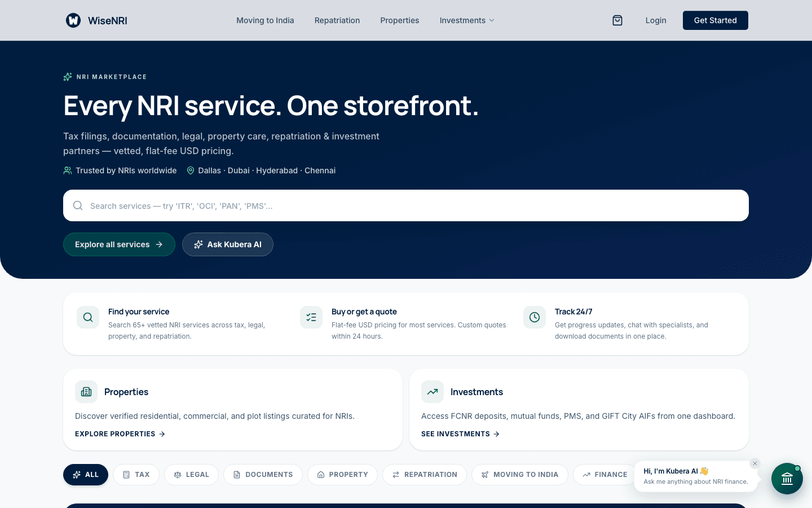The height and width of the screenshot is (508, 812).
Task: Click the Investments card heading
Action: point(476,392)
